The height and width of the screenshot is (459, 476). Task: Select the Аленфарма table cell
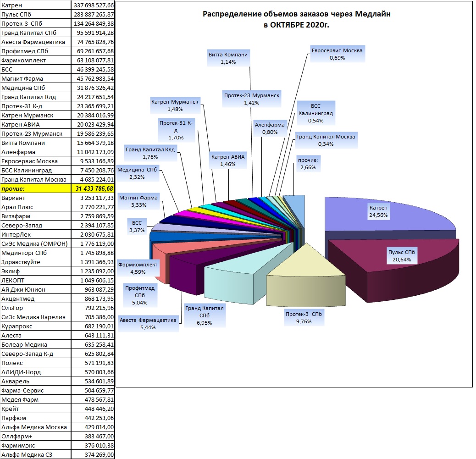coord(35,152)
